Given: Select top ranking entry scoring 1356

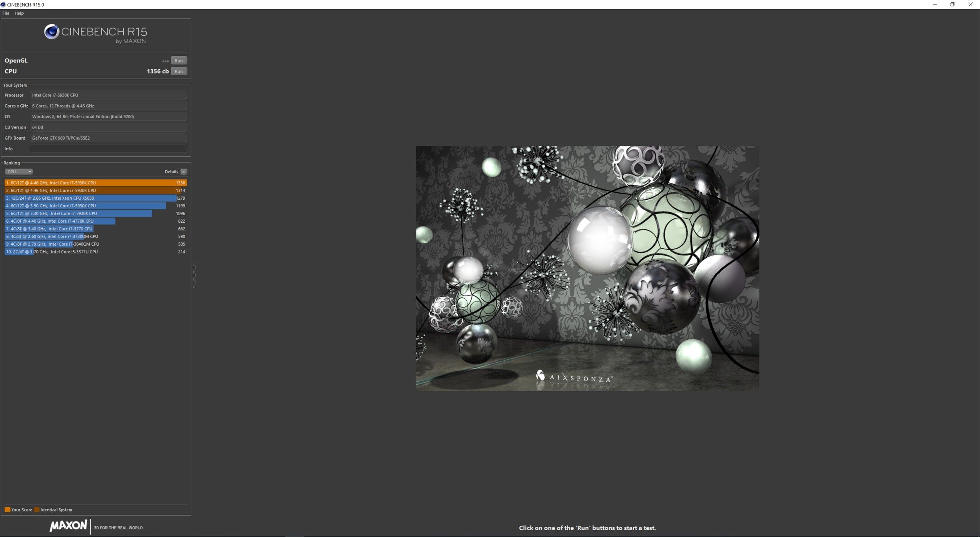Looking at the screenshot, I should (96, 183).
